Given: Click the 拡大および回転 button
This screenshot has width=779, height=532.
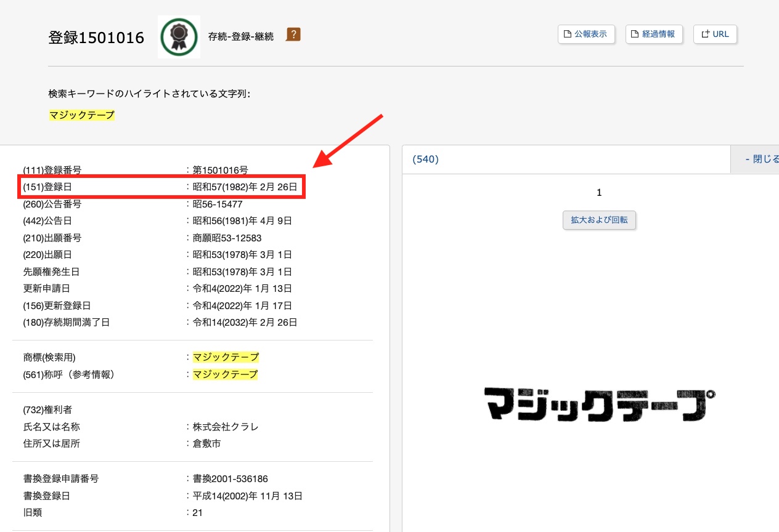Looking at the screenshot, I should (599, 220).
